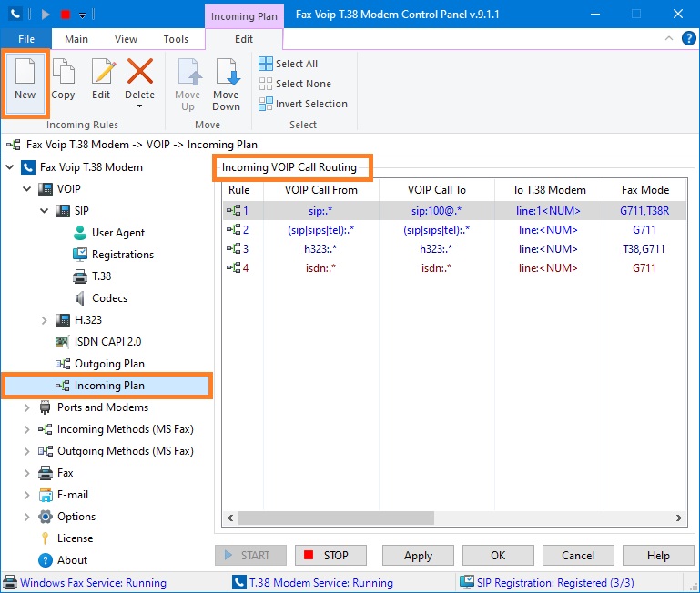Image resolution: width=700 pixels, height=593 pixels.
Task: Click the STOP button
Action: tap(330, 555)
